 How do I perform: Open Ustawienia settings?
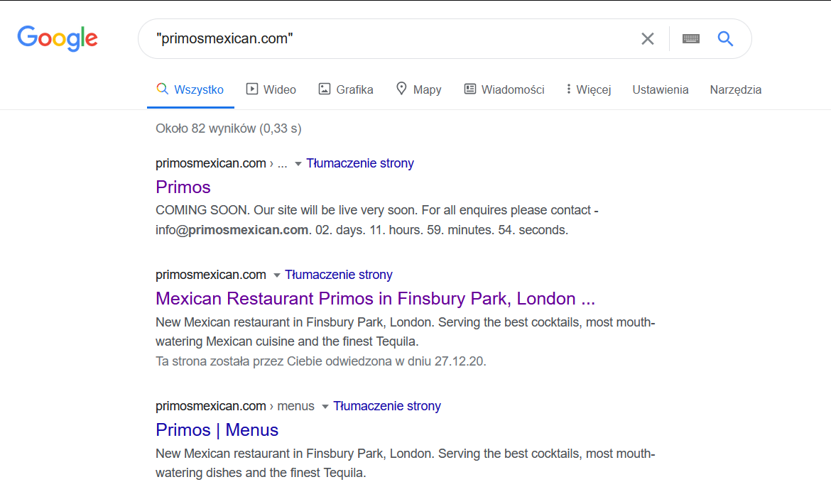coord(661,89)
